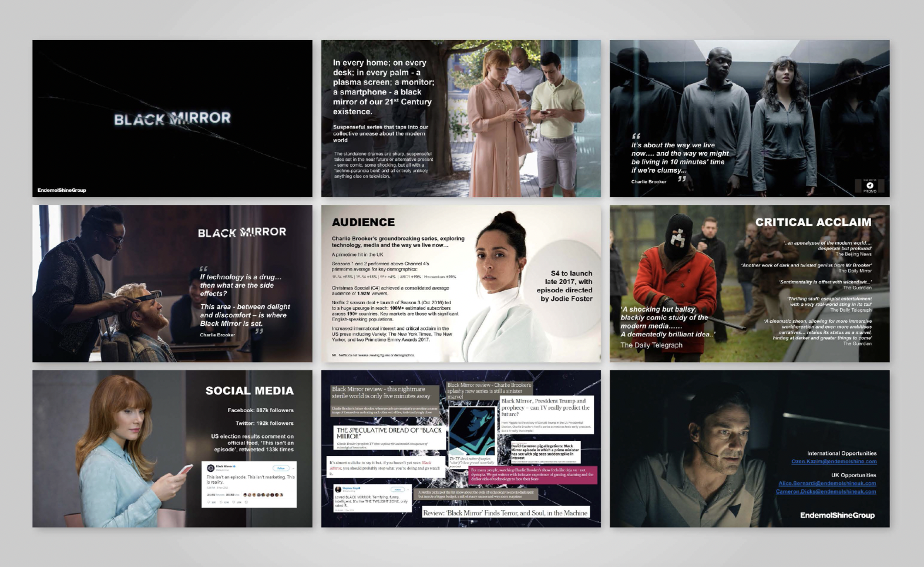This screenshot has height=567, width=924.
Task: Open the Alice.Bernardi@endemolshineuk.com email link
Action: (x=827, y=484)
